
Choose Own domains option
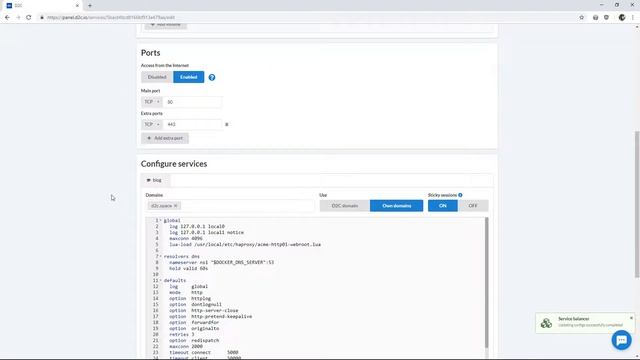pyautogui.click(x=396, y=206)
